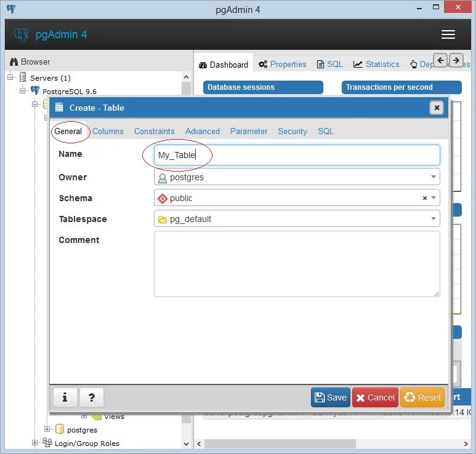This screenshot has height=454, width=476.
Task: Click the Database sessions header
Action: (263, 87)
